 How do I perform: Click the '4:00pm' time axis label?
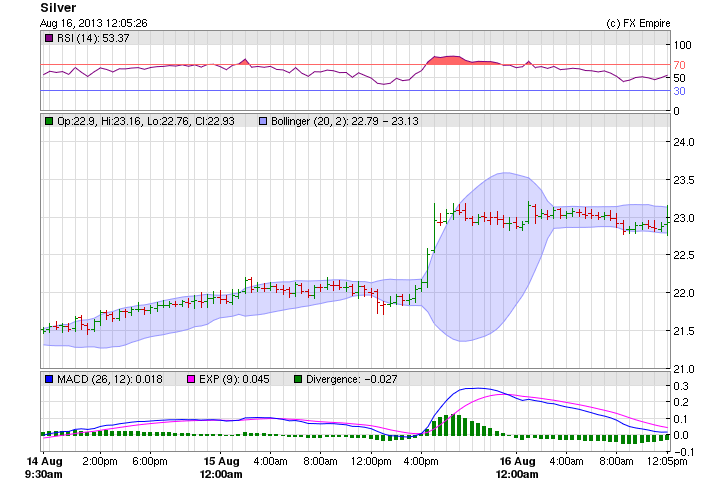[421, 461]
